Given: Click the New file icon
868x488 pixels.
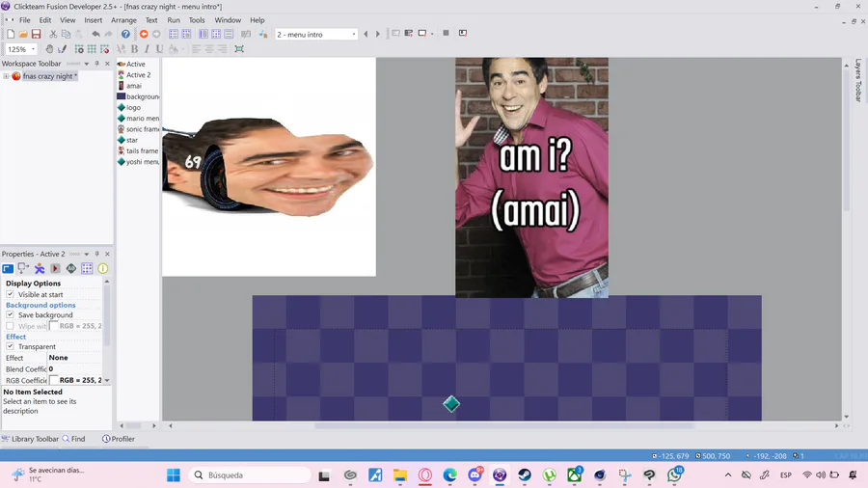Looking at the screenshot, I should tap(11, 35).
